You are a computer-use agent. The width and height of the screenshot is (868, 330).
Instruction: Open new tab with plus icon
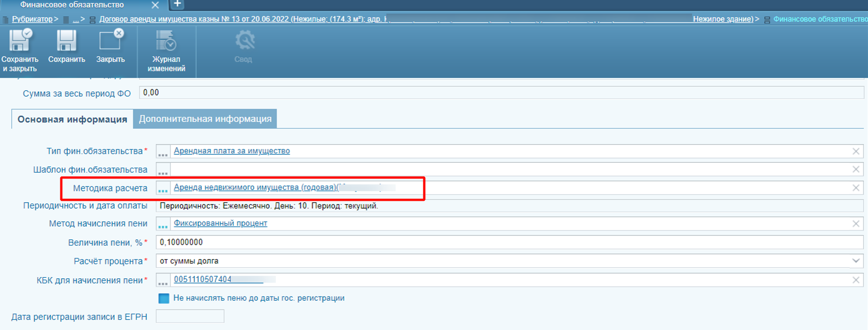177,4
